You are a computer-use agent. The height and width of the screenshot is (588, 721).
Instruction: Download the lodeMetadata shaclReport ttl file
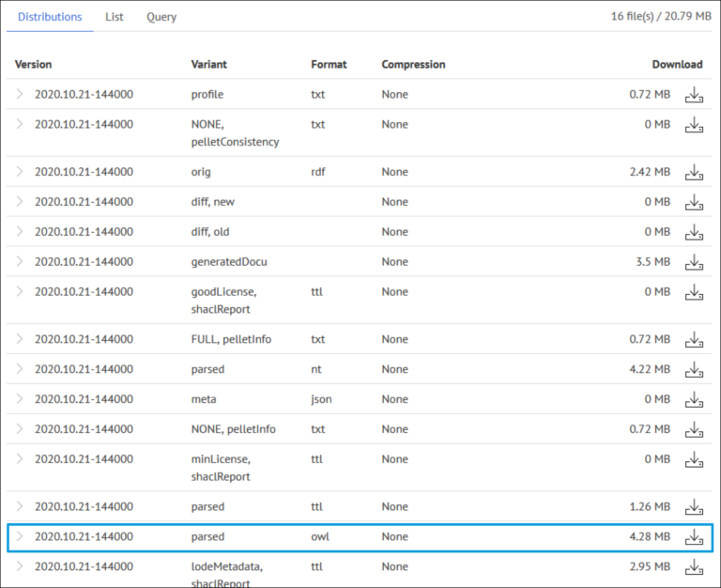click(694, 567)
